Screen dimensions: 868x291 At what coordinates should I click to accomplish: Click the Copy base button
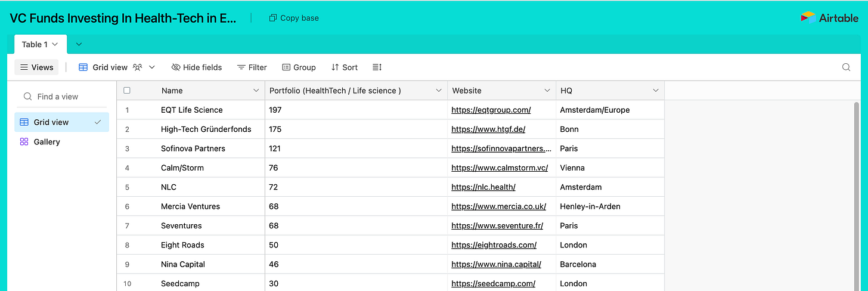(x=294, y=18)
